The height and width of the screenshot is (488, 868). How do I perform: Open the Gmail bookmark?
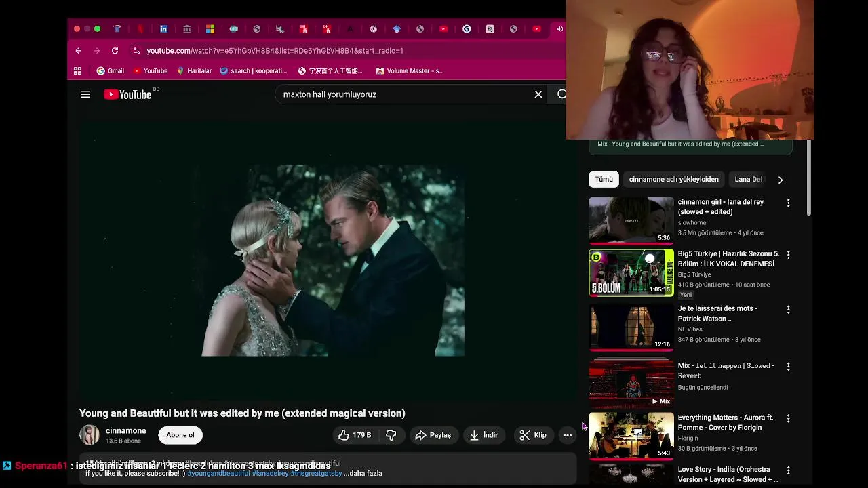pyautogui.click(x=111, y=70)
